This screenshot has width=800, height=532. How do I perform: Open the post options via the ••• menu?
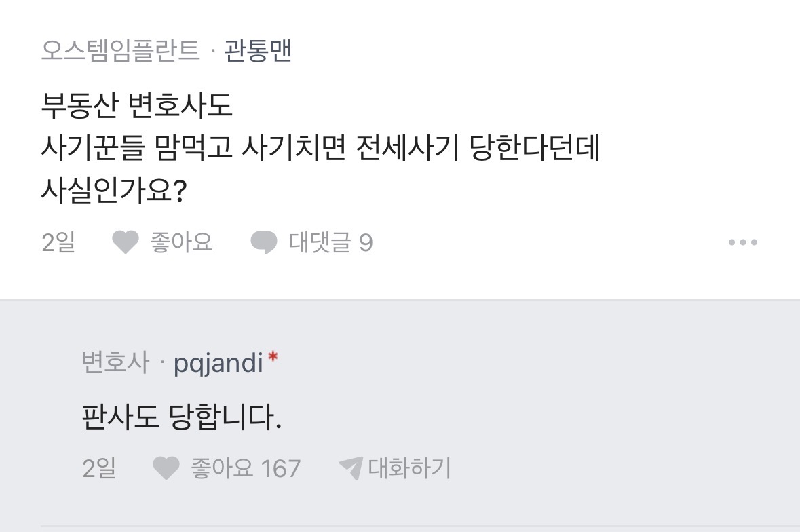pos(744,242)
